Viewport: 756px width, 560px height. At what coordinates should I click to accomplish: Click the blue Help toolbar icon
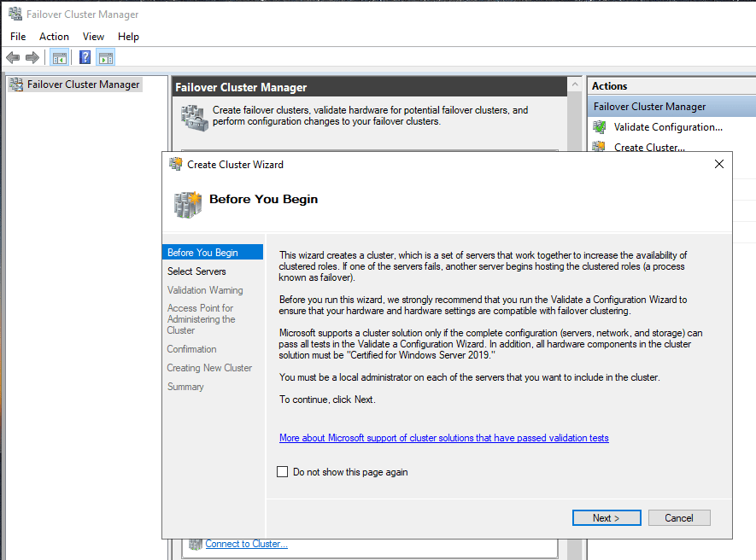[x=85, y=58]
